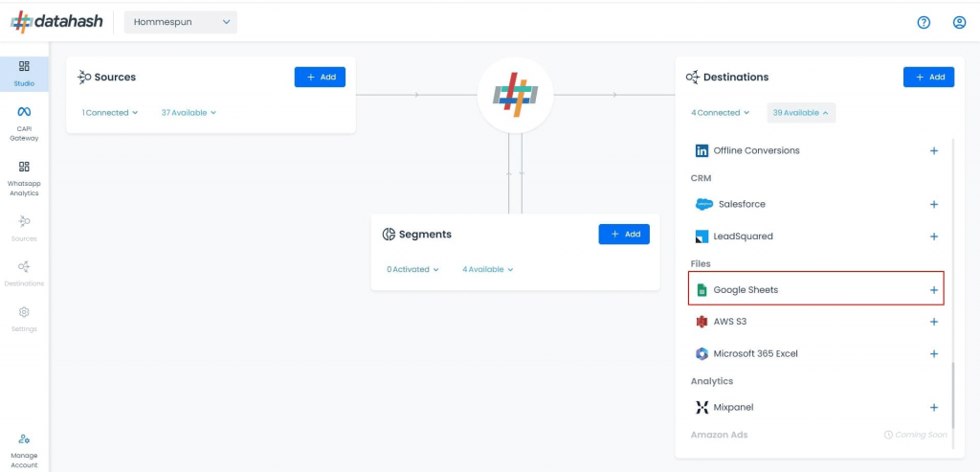
Task: Click the datahash logo
Action: coord(56,22)
